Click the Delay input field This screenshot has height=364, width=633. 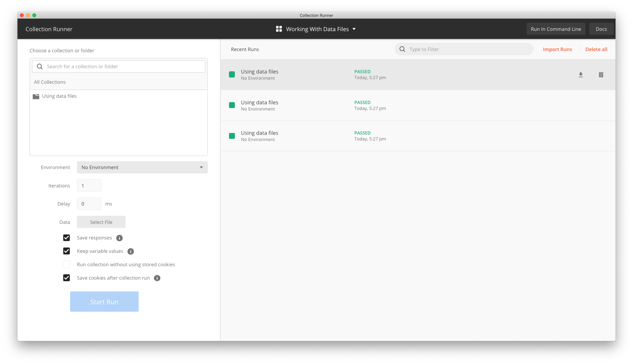coord(89,204)
